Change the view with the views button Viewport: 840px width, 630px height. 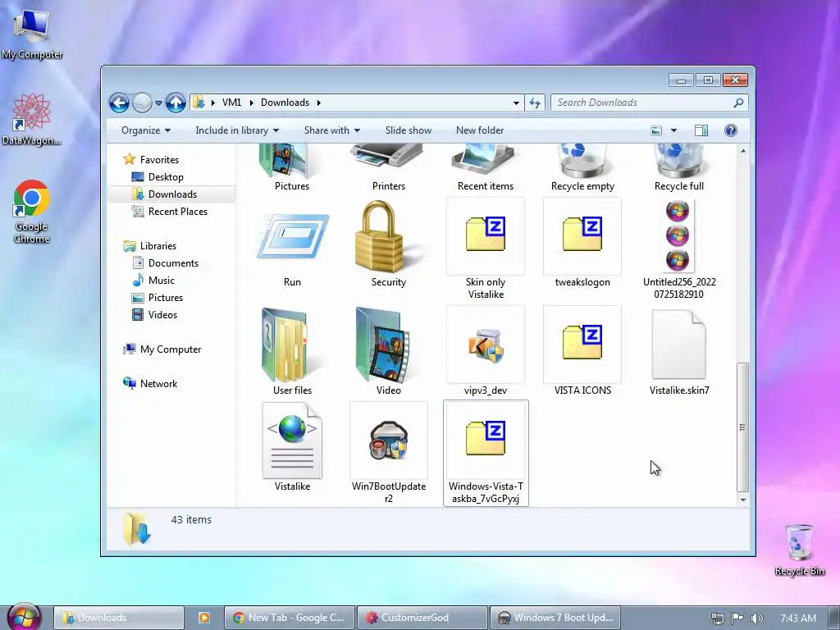tap(655, 130)
